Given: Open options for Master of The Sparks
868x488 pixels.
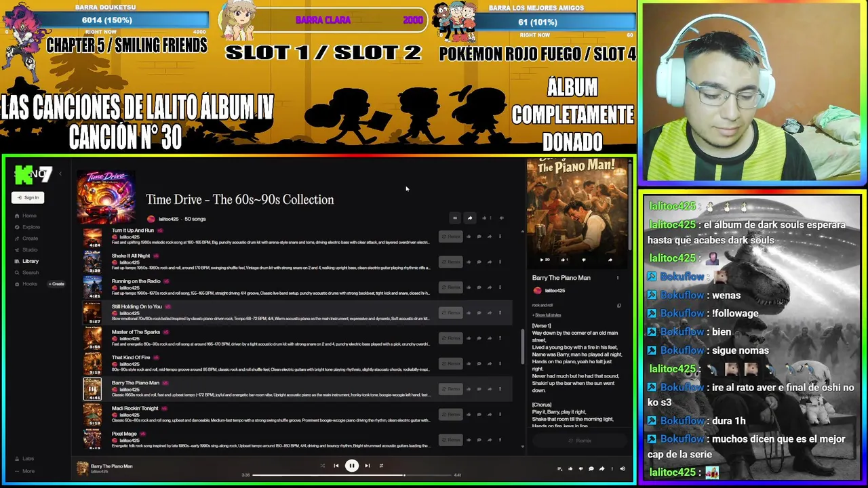Looking at the screenshot, I should tap(500, 338).
